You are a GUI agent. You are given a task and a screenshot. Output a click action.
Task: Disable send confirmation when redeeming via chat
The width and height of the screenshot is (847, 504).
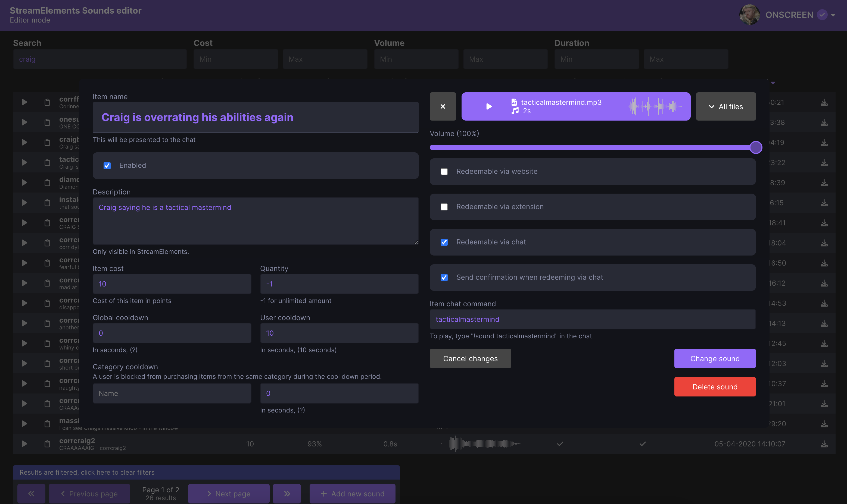(x=444, y=278)
